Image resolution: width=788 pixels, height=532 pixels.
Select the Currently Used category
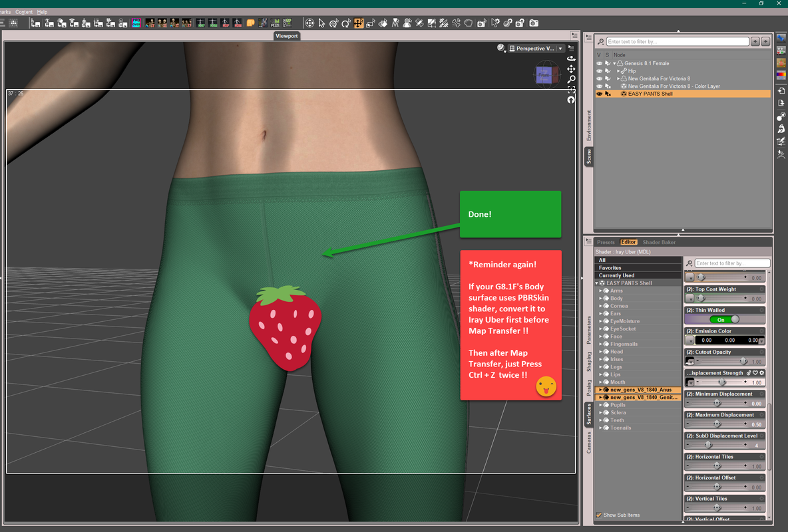tap(637, 275)
